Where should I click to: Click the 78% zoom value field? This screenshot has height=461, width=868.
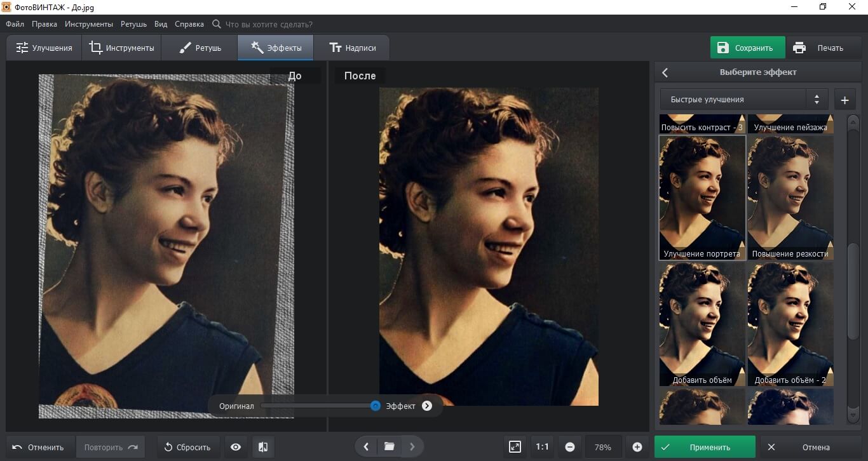(x=603, y=447)
